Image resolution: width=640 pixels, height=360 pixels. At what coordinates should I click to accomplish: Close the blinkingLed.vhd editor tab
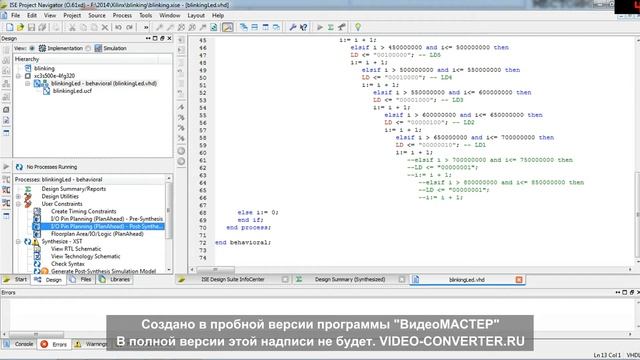[x=519, y=280]
